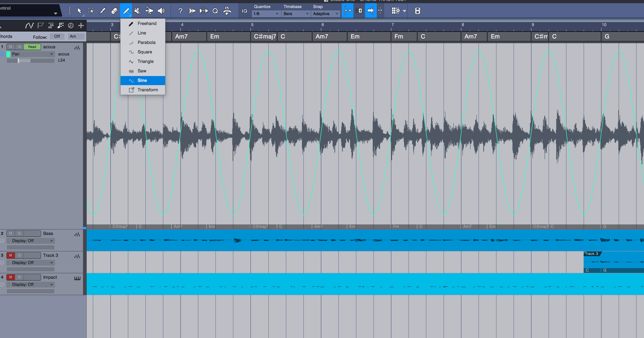The width and height of the screenshot is (644, 338).
Task: Select the Split tool
Action: click(103, 11)
